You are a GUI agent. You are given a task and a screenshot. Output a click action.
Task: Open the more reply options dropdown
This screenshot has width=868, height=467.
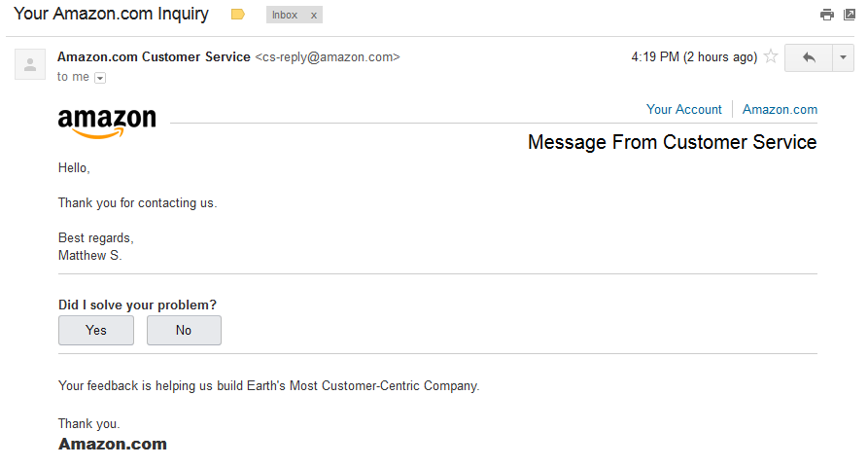[x=843, y=57]
